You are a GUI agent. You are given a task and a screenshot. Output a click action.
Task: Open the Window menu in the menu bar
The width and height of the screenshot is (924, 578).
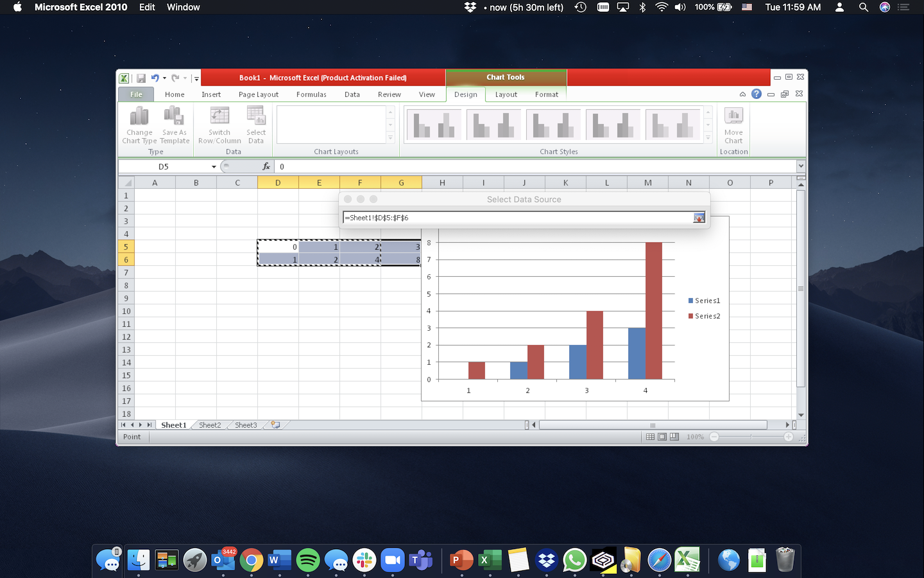coord(183,7)
